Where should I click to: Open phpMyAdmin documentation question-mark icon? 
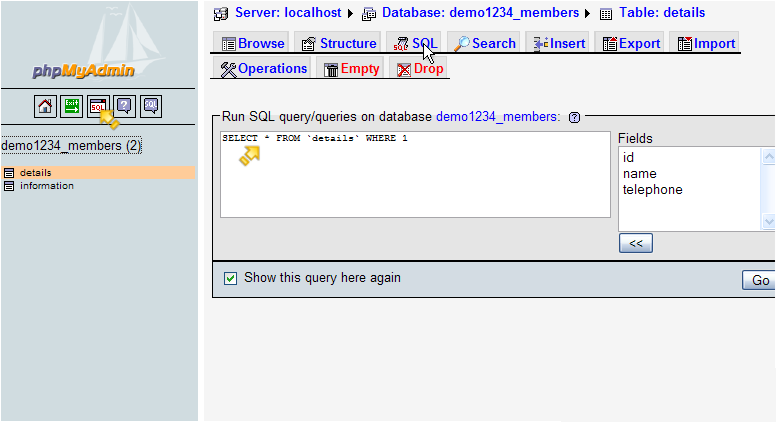(124, 106)
